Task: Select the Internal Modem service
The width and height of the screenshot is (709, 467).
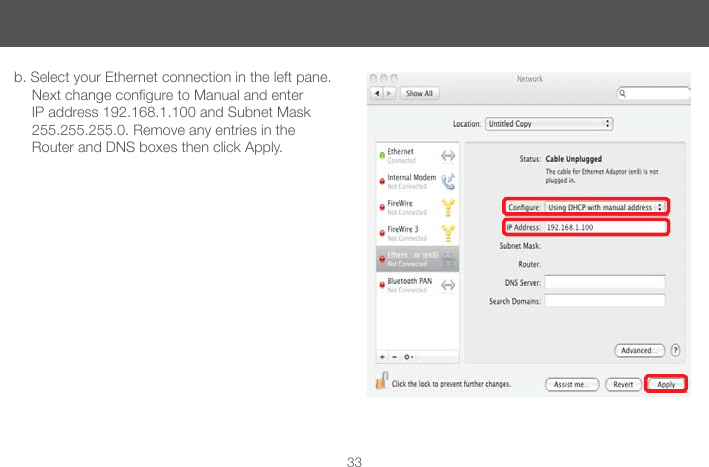Action: (x=417, y=181)
